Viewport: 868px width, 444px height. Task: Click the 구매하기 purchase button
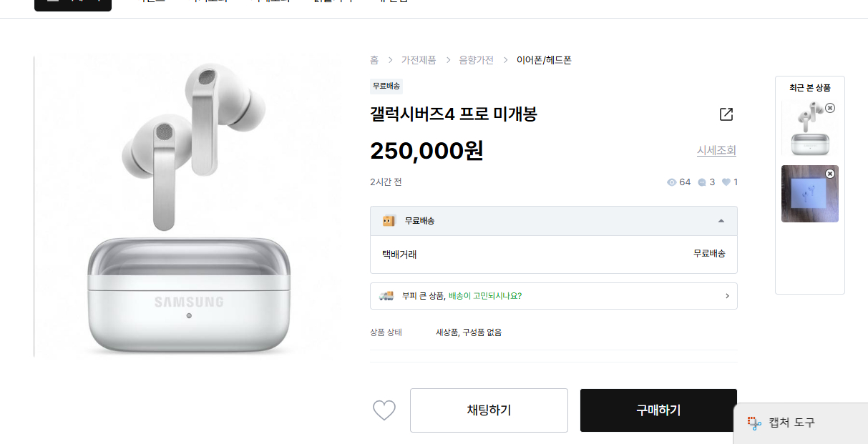click(658, 410)
